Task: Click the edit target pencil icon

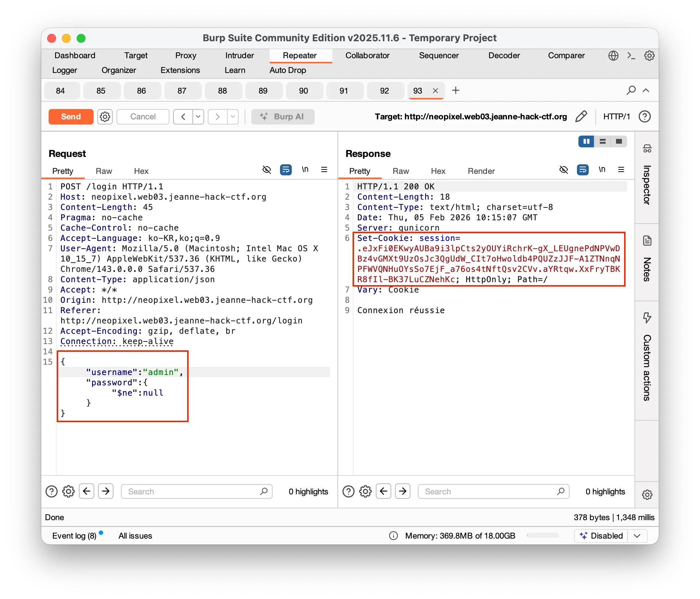Action: (581, 116)
